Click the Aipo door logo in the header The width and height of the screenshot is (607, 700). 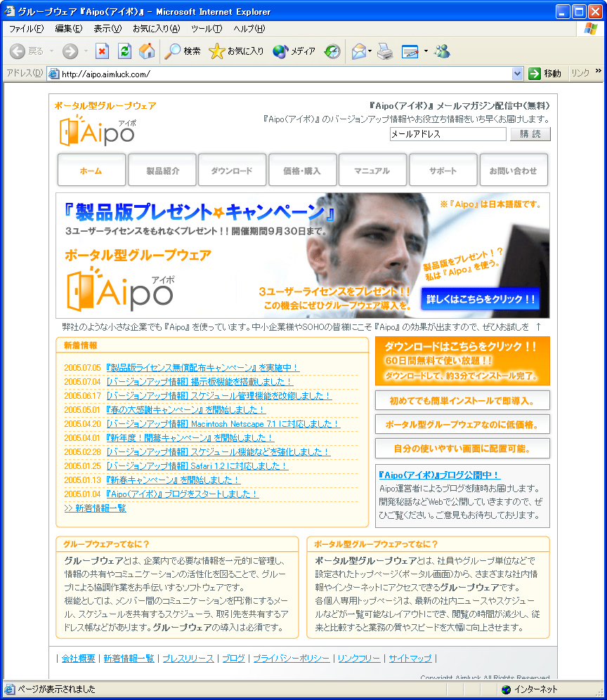pyautogui.click(x=98, y=131)
